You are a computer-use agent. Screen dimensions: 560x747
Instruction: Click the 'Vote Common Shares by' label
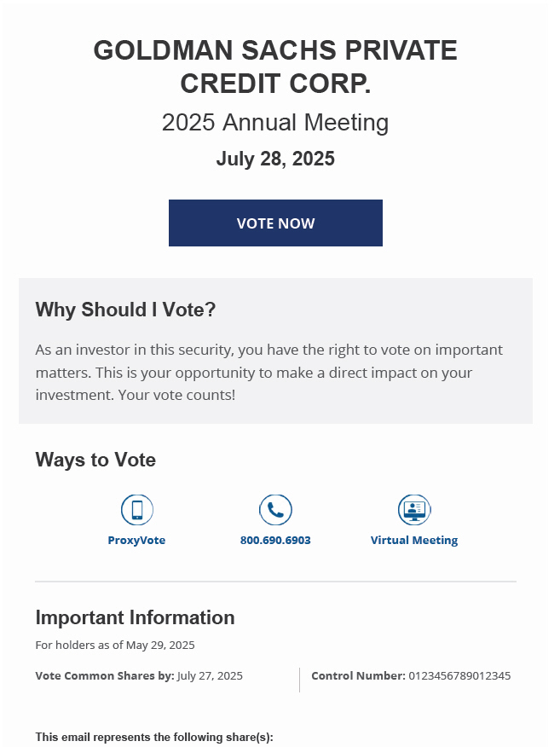105,676
